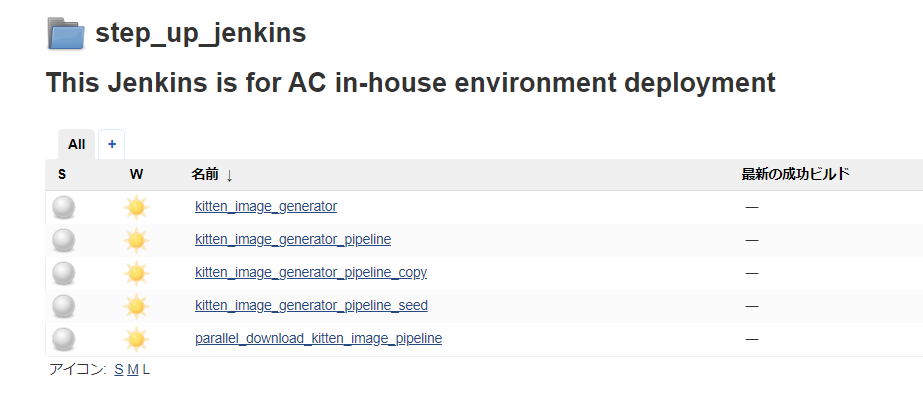The image size is (923, 402).
Task: Add a new view with plus tab
Action: point(112,144)
